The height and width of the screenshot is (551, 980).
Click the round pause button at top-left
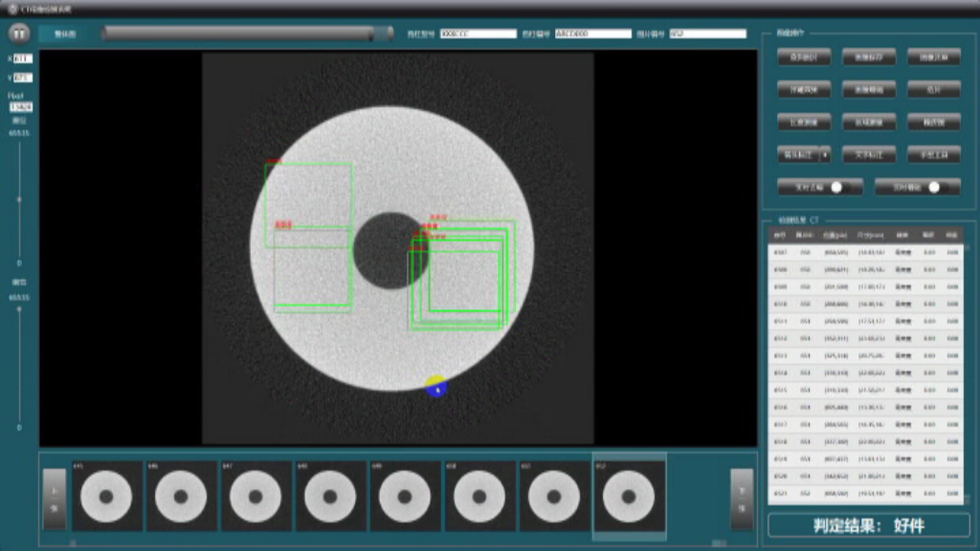coord(19,33)
